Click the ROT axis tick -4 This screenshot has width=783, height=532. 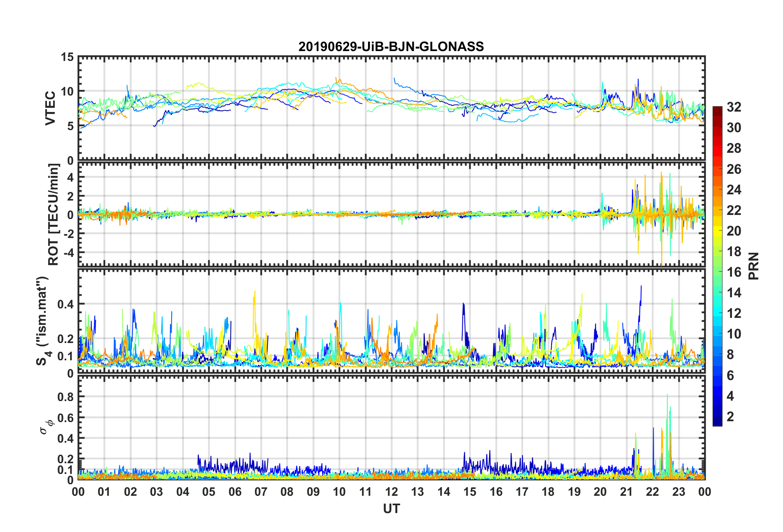[68, 252]
